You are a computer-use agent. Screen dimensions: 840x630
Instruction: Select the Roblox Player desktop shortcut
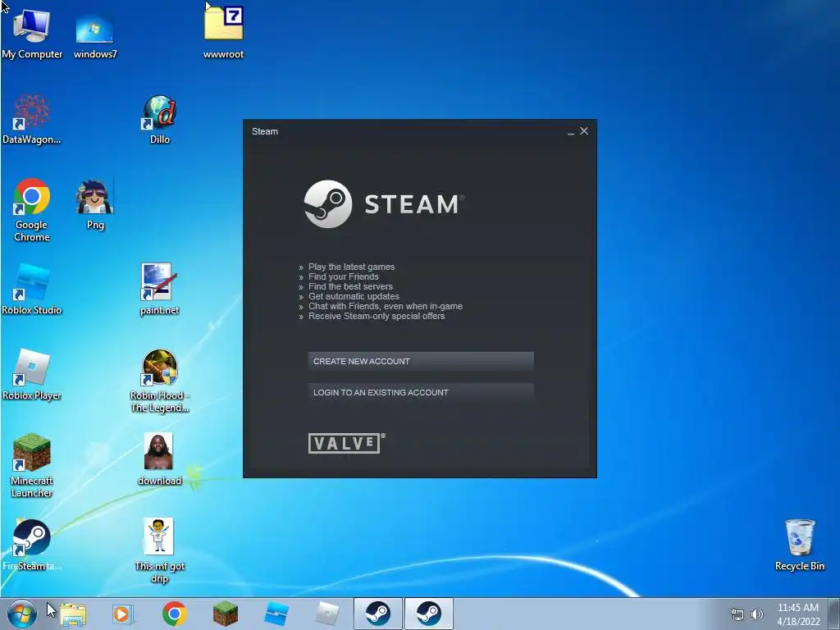(x=32, y=374)
